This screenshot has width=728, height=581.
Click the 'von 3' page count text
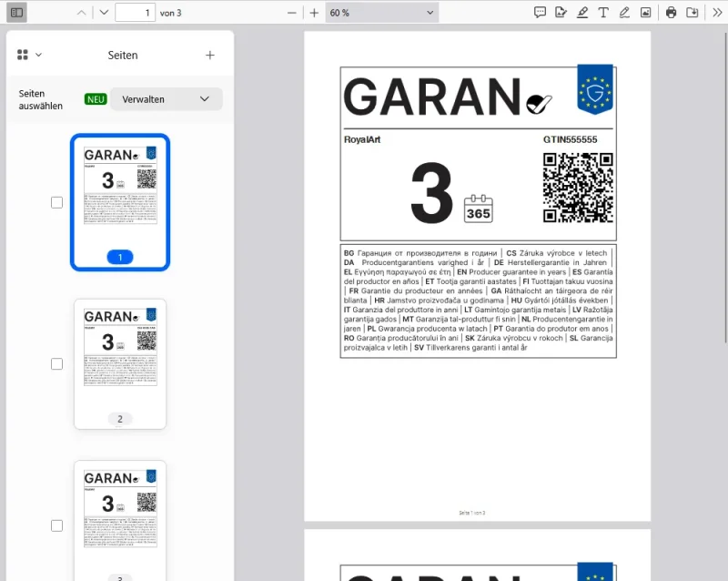(170, 13)
